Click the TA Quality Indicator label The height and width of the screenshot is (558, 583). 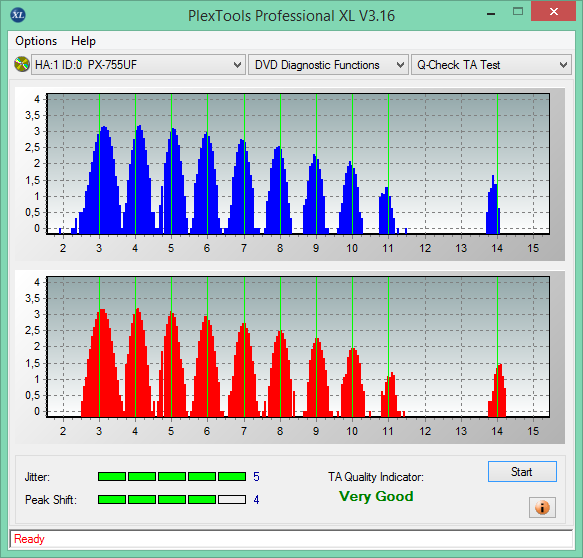point(376,477)
